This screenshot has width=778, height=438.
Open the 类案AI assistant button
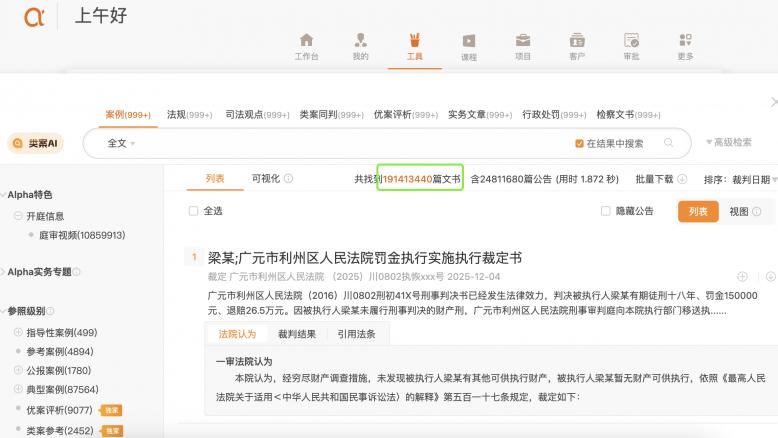35,143
